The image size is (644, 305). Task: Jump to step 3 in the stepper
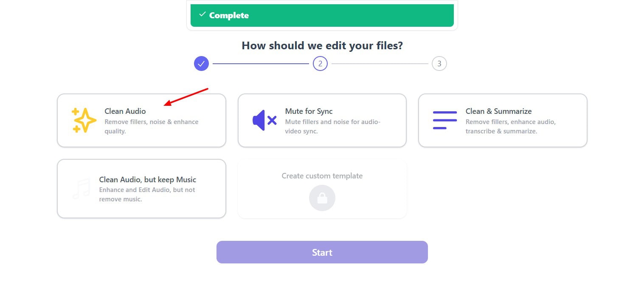coord(439,64)
